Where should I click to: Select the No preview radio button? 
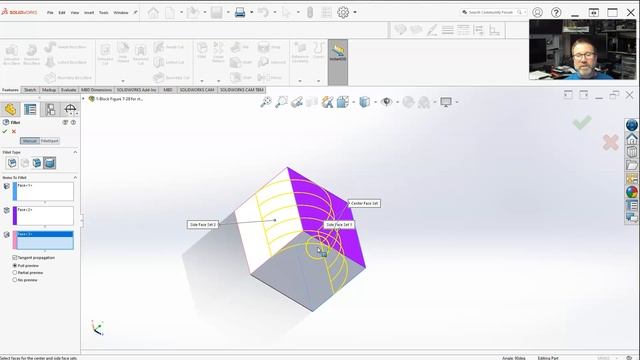click(x=15, y=280)
